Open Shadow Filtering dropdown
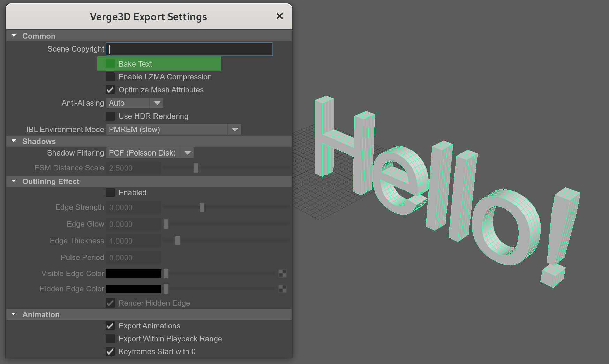609x364 pixels. pos(150,153)
